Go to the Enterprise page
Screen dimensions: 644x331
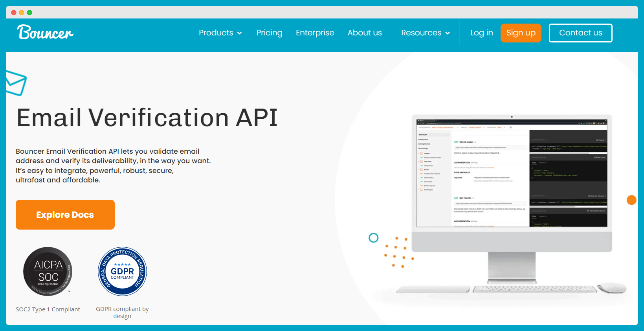(315, 33)
